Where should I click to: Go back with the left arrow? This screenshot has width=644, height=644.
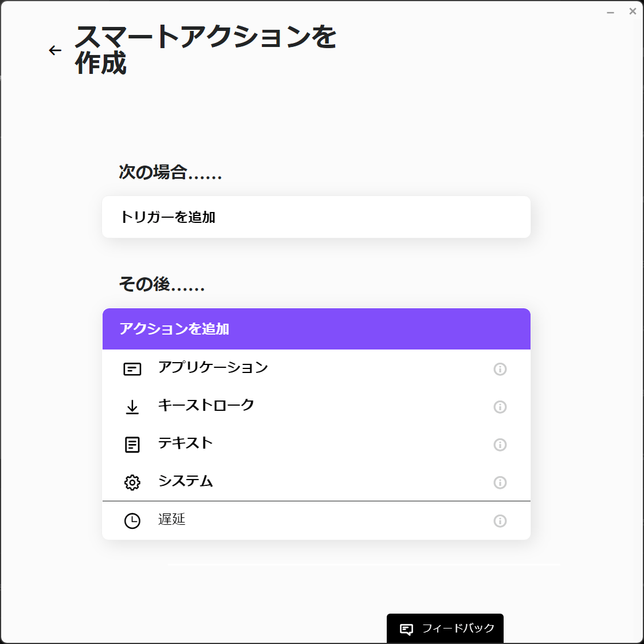pyautogui.click(x=54, y=50)
